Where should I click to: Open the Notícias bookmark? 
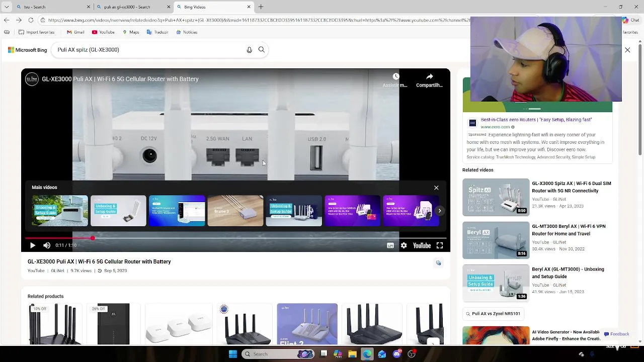[187, 32]
